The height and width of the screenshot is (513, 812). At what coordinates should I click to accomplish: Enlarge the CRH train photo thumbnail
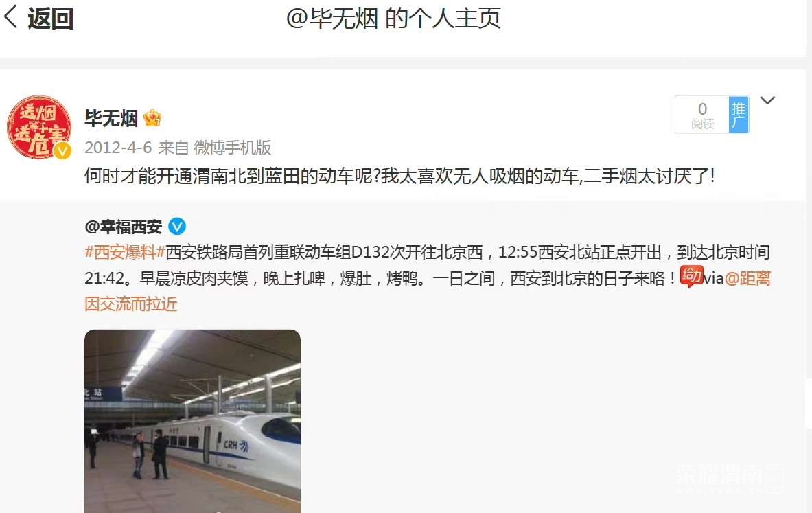point(193,421)
